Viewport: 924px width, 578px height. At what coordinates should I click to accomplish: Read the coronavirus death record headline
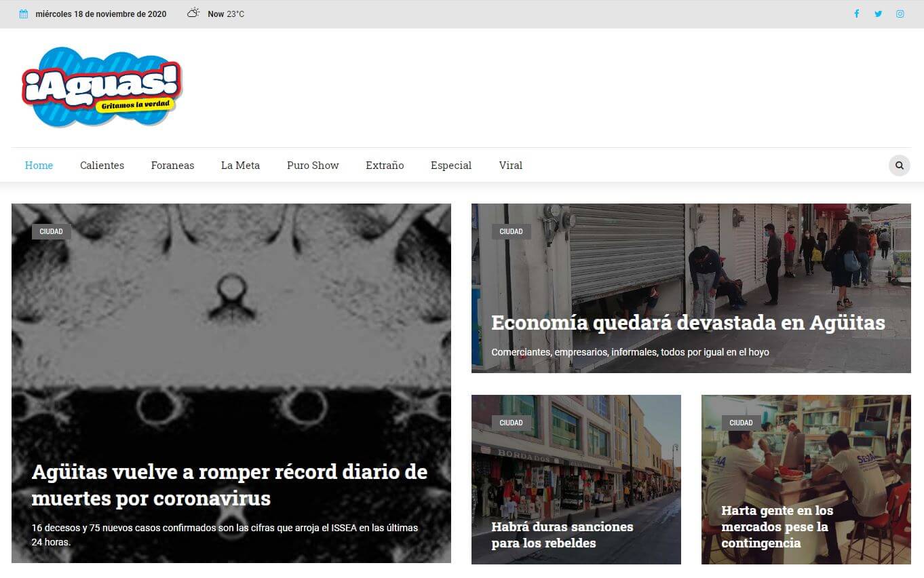click(x=230, y=485)
